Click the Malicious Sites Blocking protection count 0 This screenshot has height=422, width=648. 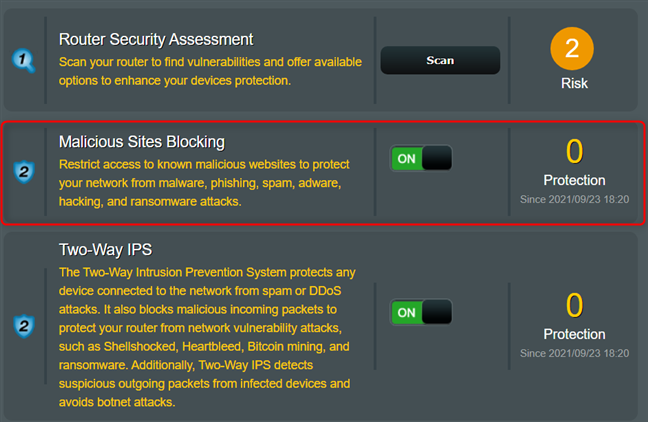(574, 151)
